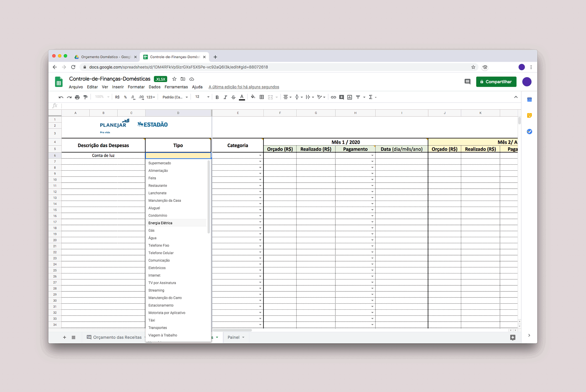This screenshot has width=586, height=392.
Task: Insert a chart via toolbar icon
Action: 350,97
